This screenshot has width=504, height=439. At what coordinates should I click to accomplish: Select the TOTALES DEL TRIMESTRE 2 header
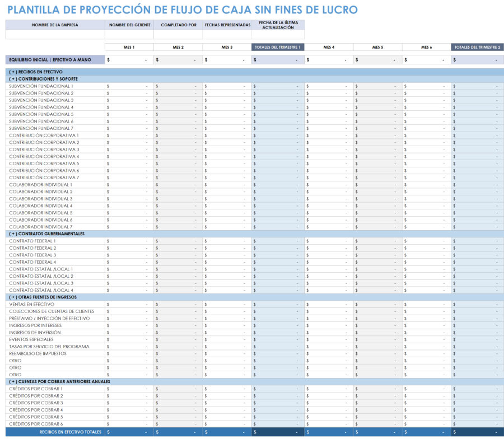pyautogui.click(x=478, y=47)
